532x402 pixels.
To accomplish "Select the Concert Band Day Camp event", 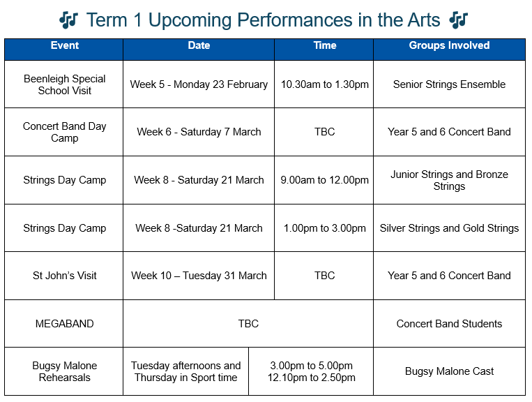I will [64, 132].
